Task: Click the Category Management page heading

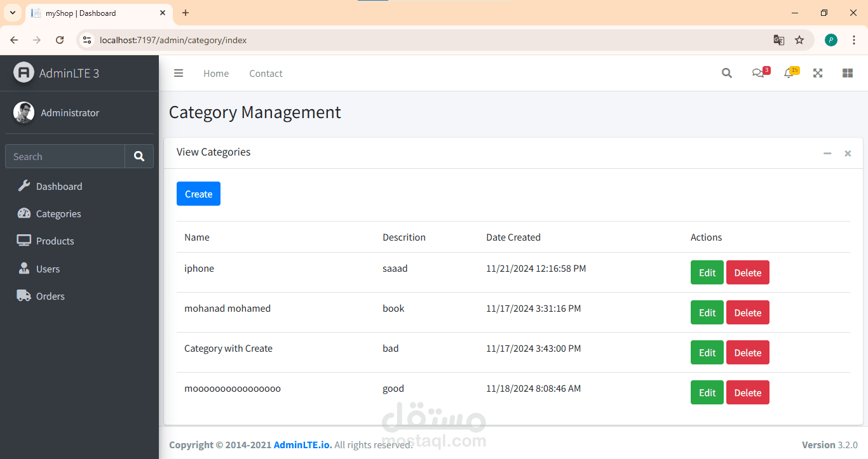Action: coord(255,112)
